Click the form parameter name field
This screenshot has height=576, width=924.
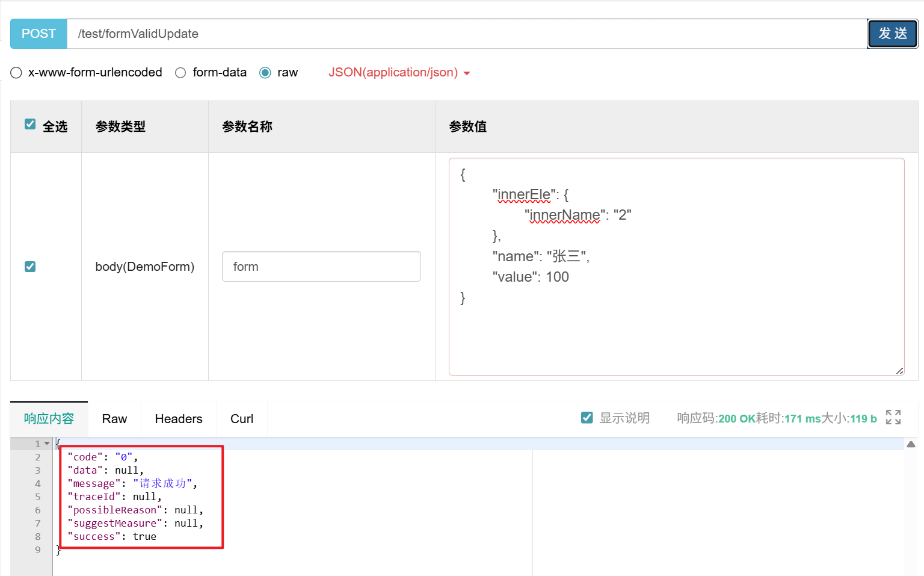point(321,266)
